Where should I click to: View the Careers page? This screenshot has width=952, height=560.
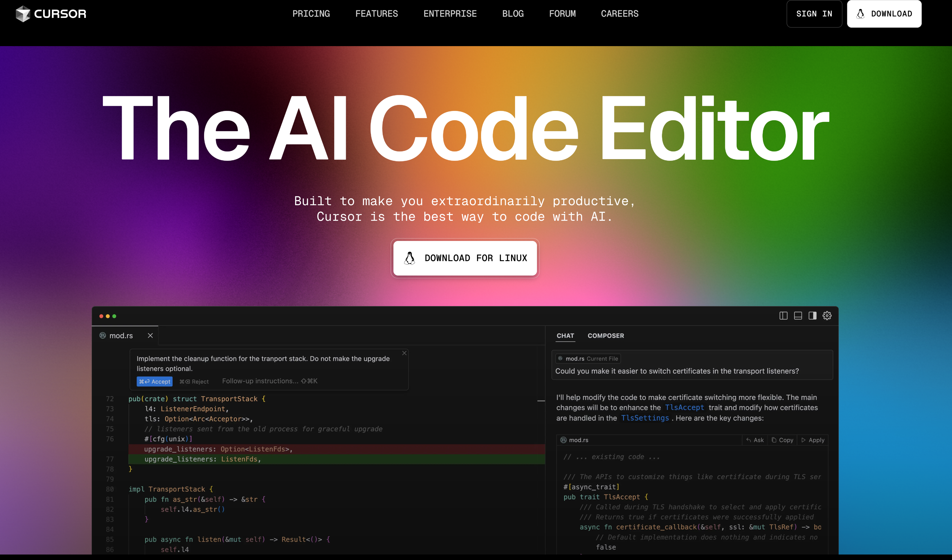620,14
